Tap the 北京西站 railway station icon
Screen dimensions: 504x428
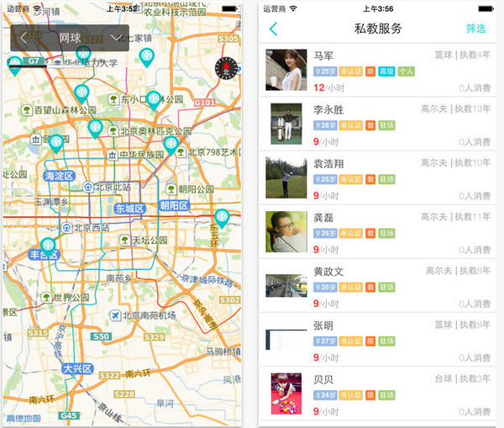click(x=66, y=228)
